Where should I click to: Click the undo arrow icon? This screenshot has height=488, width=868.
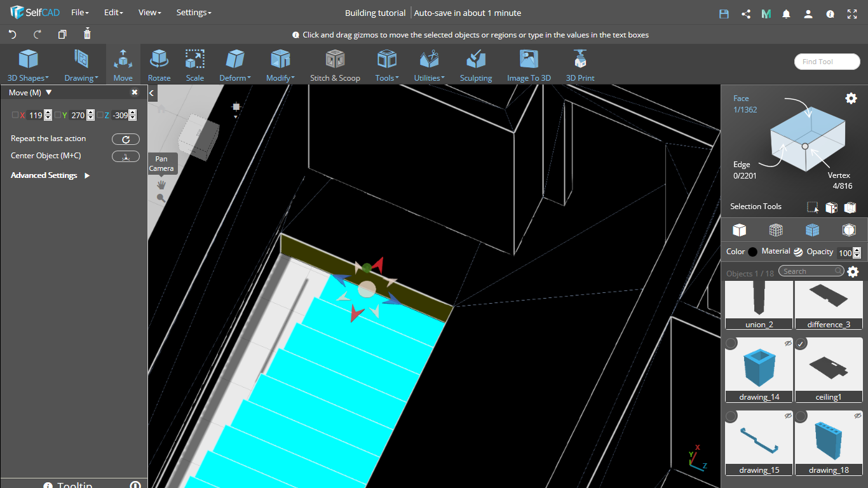(13, 34)
